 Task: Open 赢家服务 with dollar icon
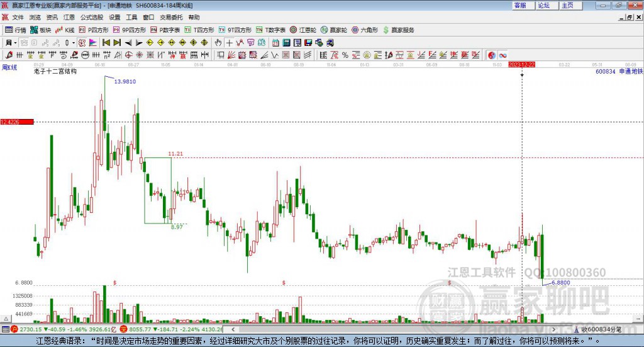tap(399, 30)
